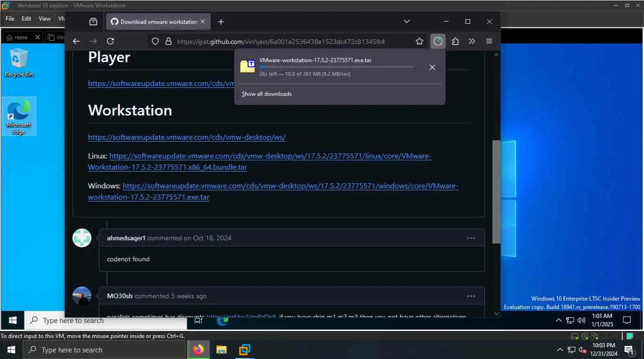The height and width of the screenshot is (359, 644).
Task: Go back in Firefox
Action: (76, 41)
